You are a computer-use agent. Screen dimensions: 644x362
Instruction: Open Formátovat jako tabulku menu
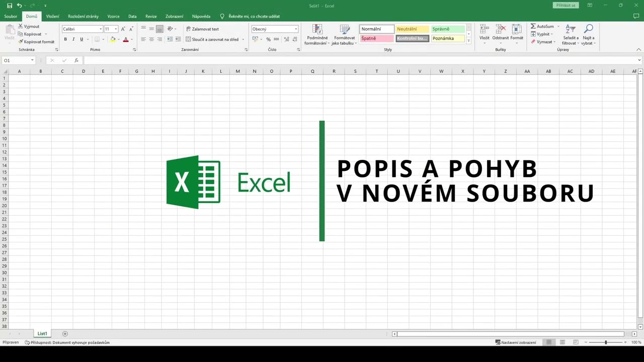tap(344, 34)
